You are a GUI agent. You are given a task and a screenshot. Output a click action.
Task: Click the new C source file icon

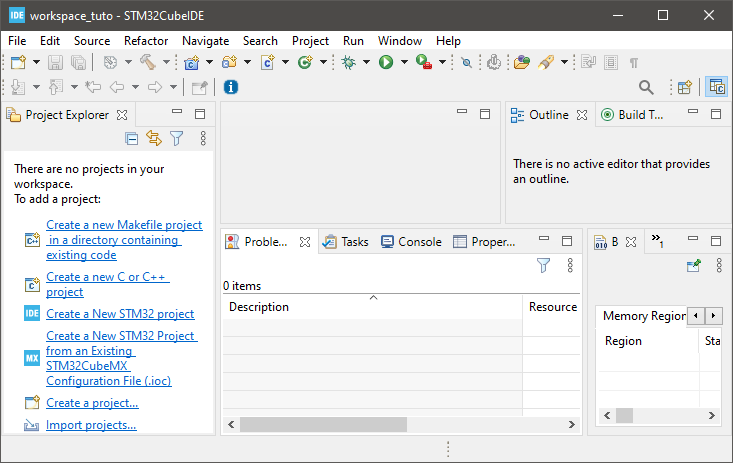click(267, 62)
